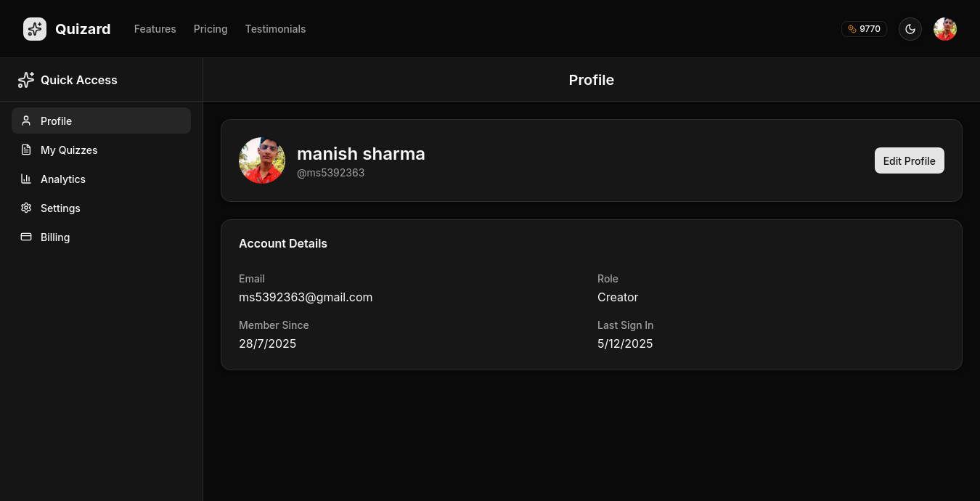This screenshot has width=980, height=501.
Task: Click the My Quizzes document icon
Action: click(x=26, y=150)
